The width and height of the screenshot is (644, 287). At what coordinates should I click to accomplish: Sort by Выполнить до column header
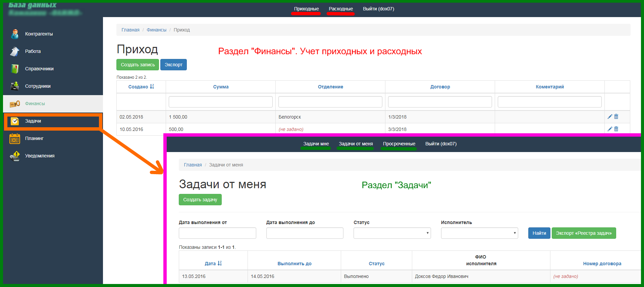(x=294, y=264)
